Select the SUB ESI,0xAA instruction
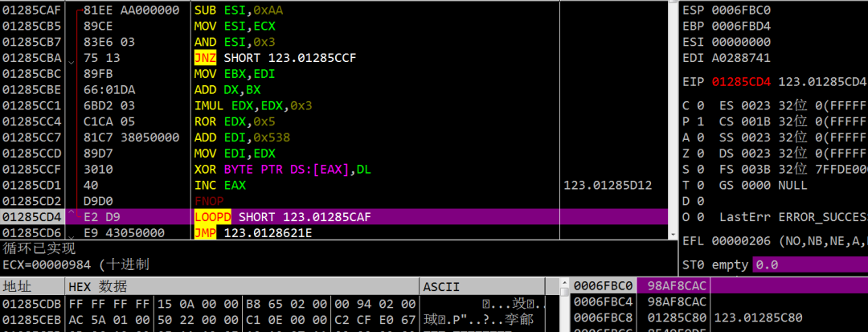 [240, 10]
